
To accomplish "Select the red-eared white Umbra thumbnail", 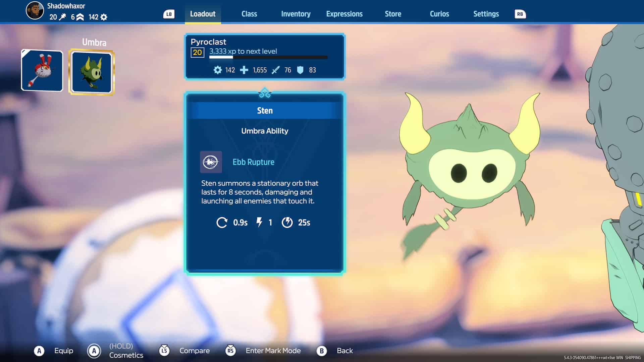I will pos(42,70).
